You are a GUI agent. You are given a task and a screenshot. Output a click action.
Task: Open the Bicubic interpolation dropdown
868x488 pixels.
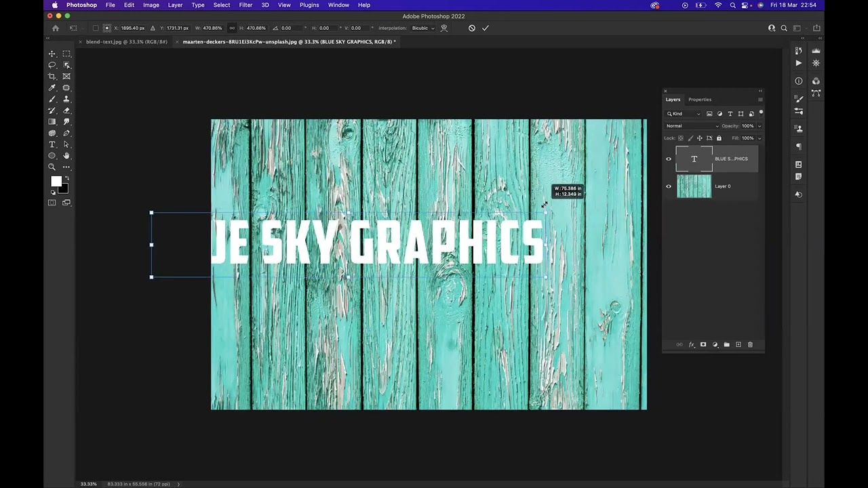[423, 28]
